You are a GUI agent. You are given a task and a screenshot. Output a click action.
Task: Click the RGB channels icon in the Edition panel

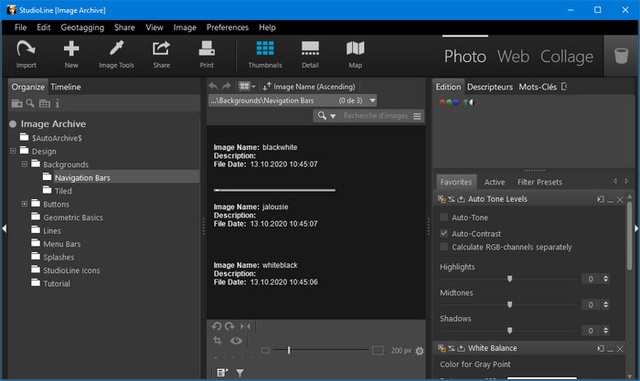click(449, 102)
